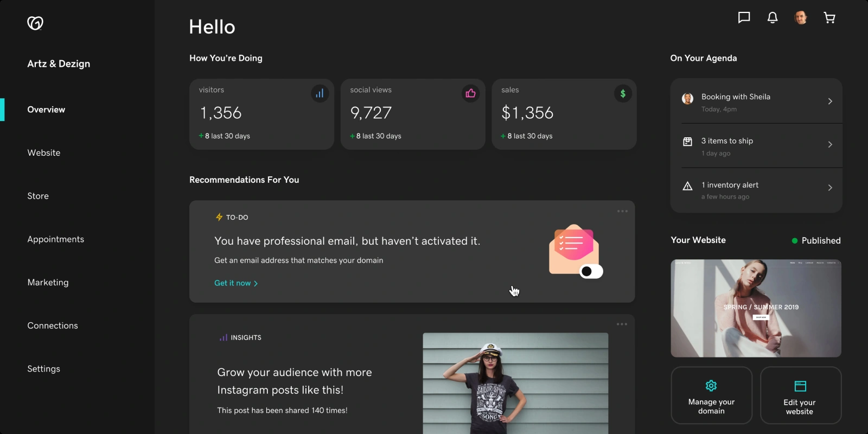Click the visitors value 1,356
The height and width of the screenshot is (434, 868).
click(x=221, y=113)
